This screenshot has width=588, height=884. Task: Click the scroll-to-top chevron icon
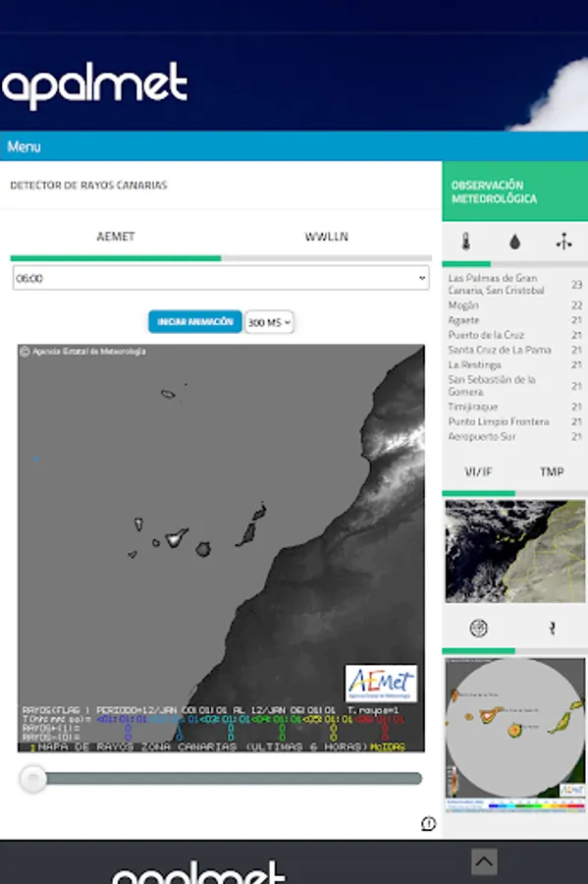pyautogui.click(x=484, y=861)
